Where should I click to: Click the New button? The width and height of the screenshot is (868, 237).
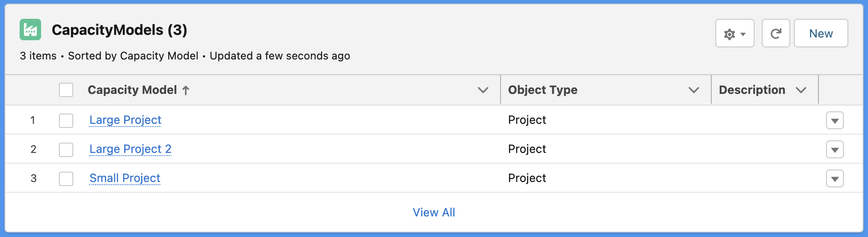821,33
